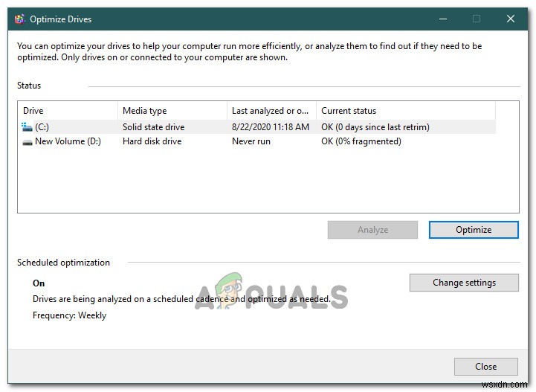Click the 8/22/2020 11:18 AM date cell

(271, 127)
